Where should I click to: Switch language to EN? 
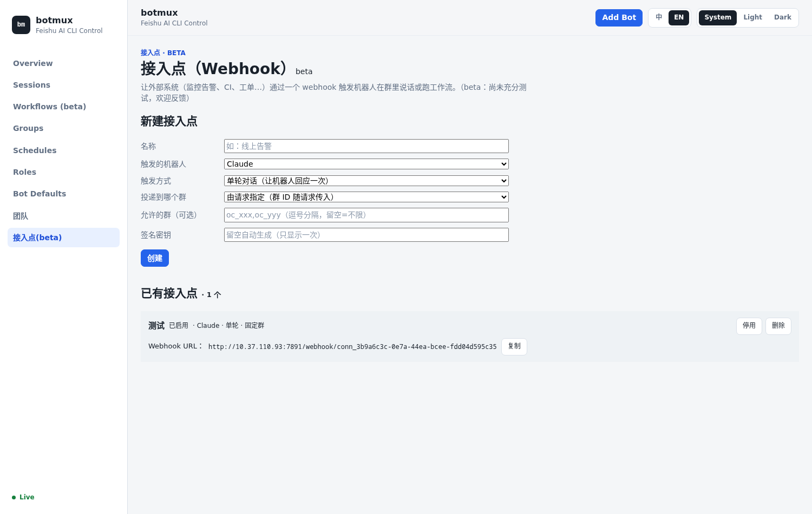click(679, 17)
